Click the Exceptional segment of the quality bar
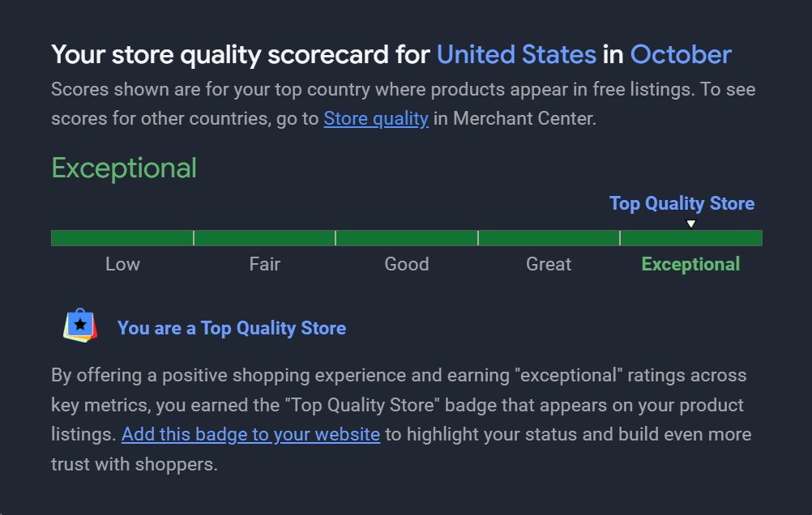This screenshot has width=812, height=515. click(690, 237)
